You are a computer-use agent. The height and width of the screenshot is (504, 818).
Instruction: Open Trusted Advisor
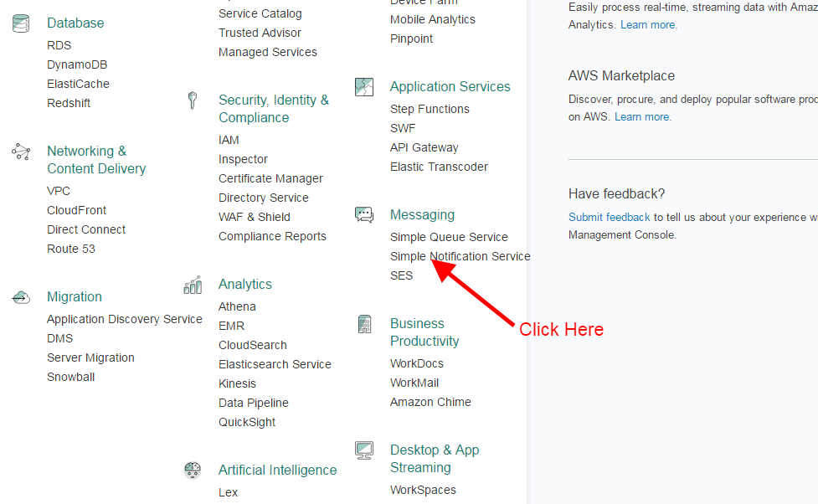click(x=260, y=33)
